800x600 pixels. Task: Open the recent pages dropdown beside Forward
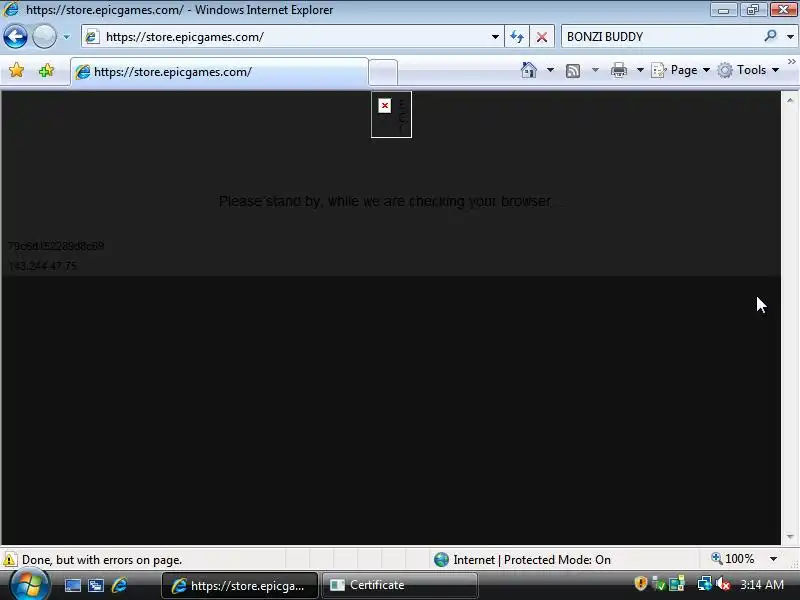pyautogui.click(x=66, y=37)
